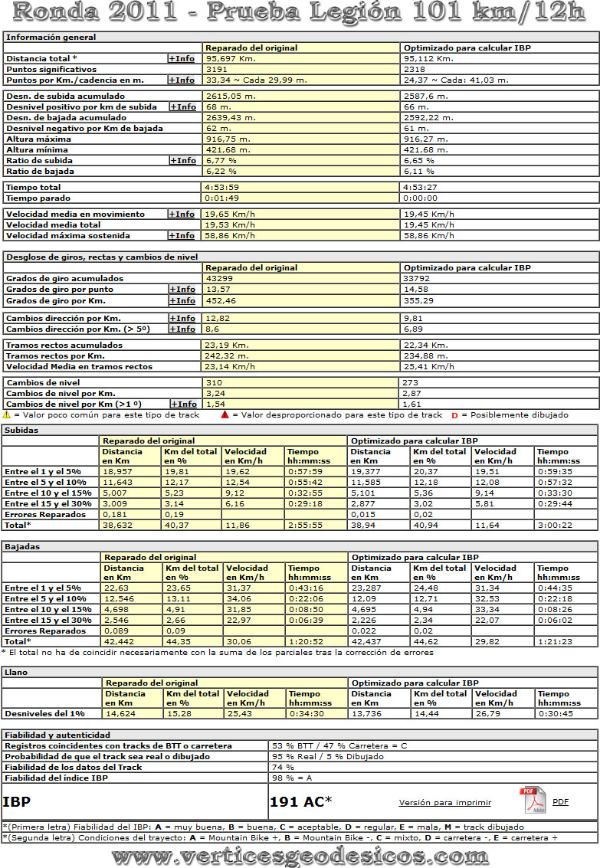Open +Info for Cambios de nivel (>1º)
Image resolution: width=600 pixels, height=868 pixels.
tap(185, 404)
